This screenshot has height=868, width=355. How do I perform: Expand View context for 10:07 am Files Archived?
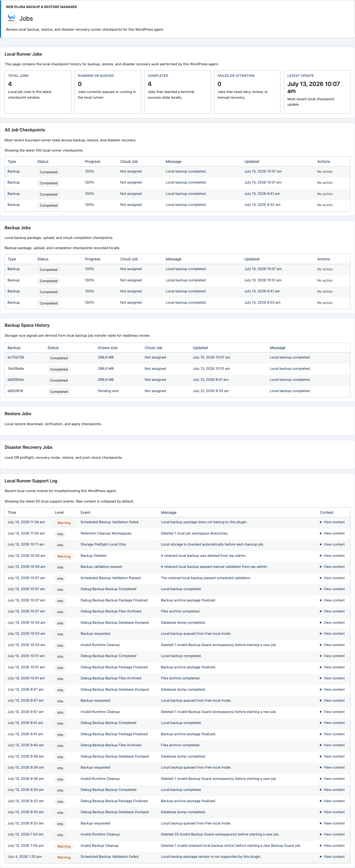[332, 611]
